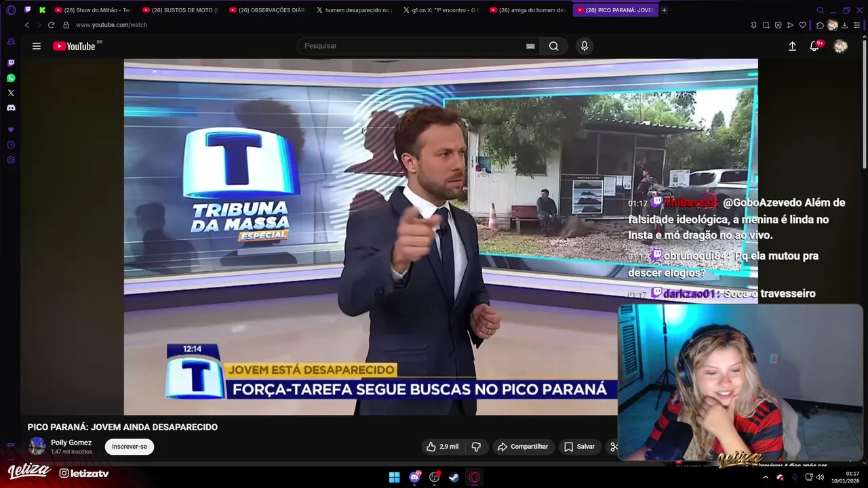Click the YouTube create upload icon
Screen dimensions: 868x488
click(792, 46)
